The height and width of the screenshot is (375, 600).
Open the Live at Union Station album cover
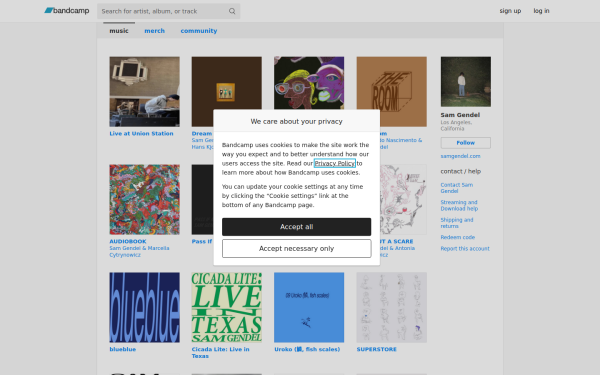(x=144, y=91)
